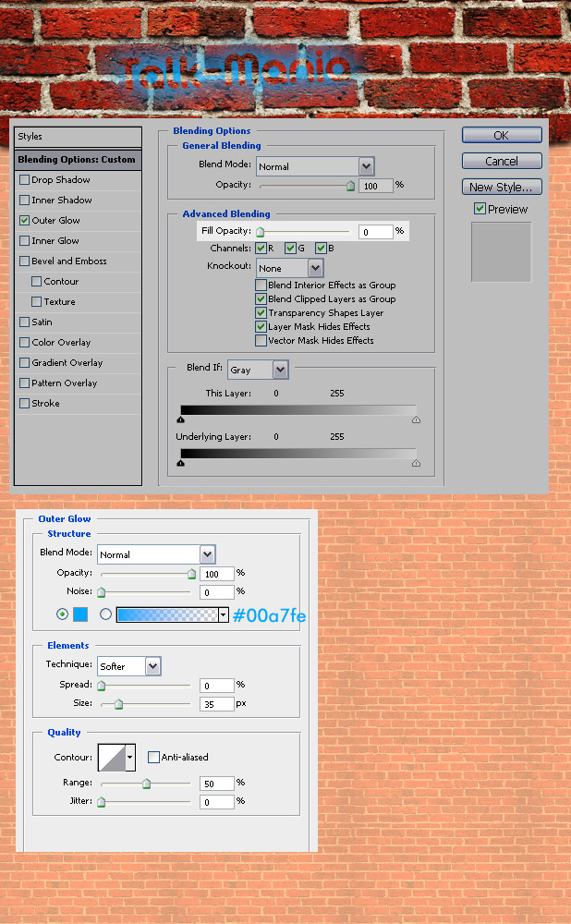Click the Outer Glow Noise slider handle
This screenshot has width=571, height=924.
[x=102, y=592]
